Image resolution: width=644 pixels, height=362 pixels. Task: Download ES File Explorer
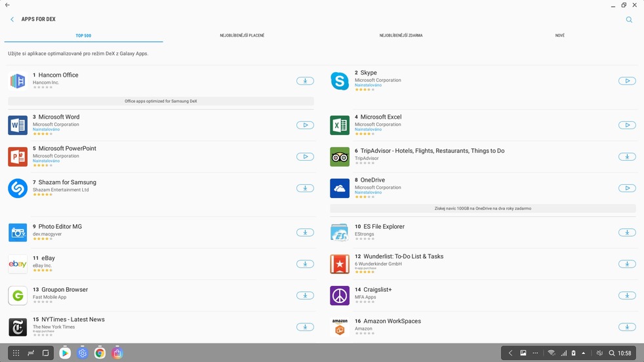pyautogui.click(x=627, y=233)
